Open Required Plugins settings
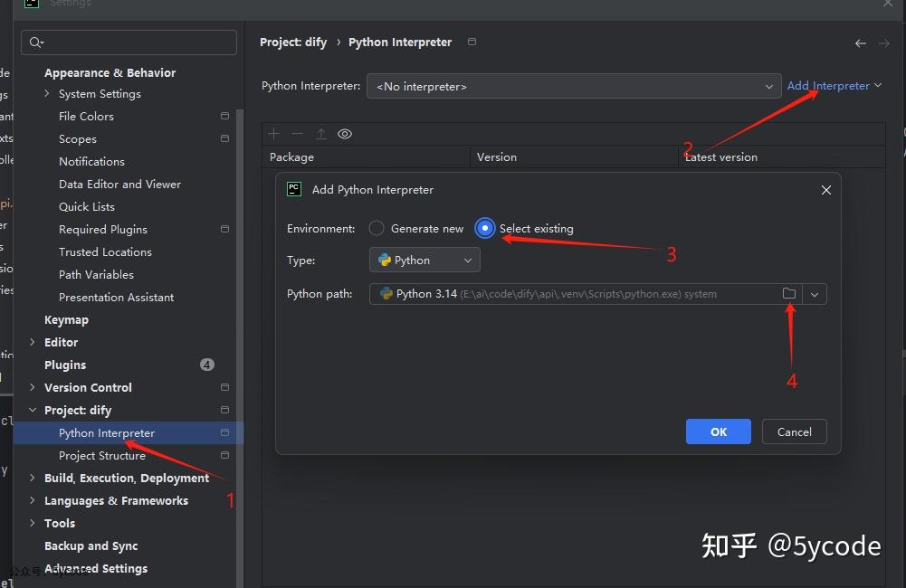Image resolution: width=906 pixels, height=588 pixels. 103,229
